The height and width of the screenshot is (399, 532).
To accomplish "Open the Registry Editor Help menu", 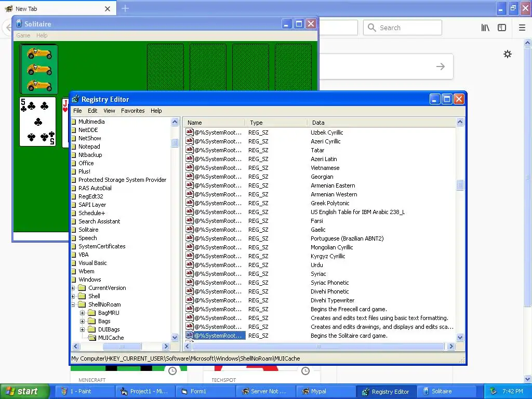I will coord(156,111).
